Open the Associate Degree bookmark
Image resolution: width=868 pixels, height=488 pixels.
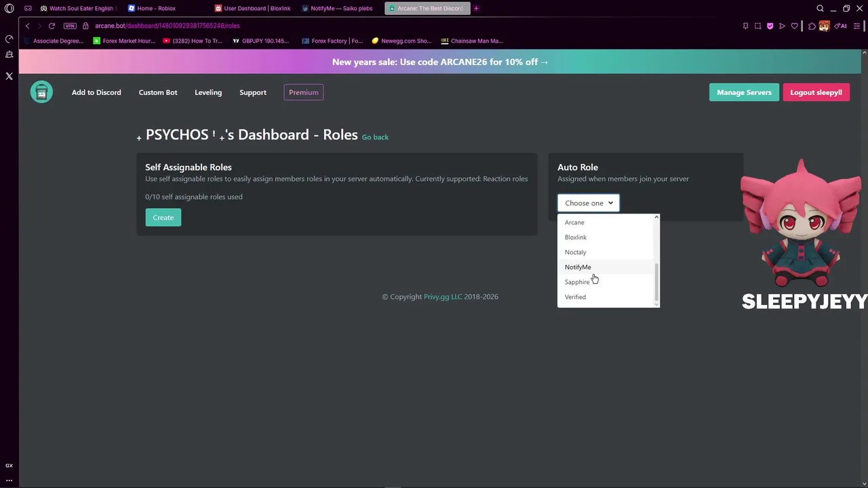(54, 41)
